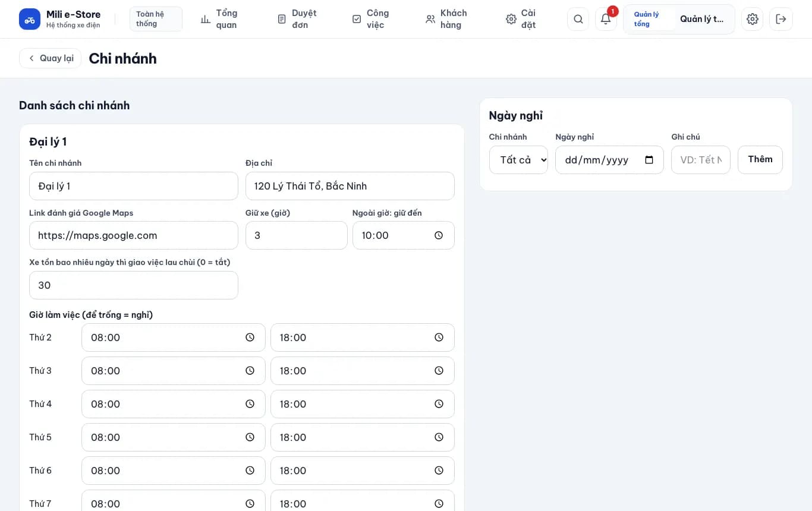Click the Thêm button in Ngày nghỉ
Image resolution: width=812 pixels, height=511 pixels.
coord(760,160)
